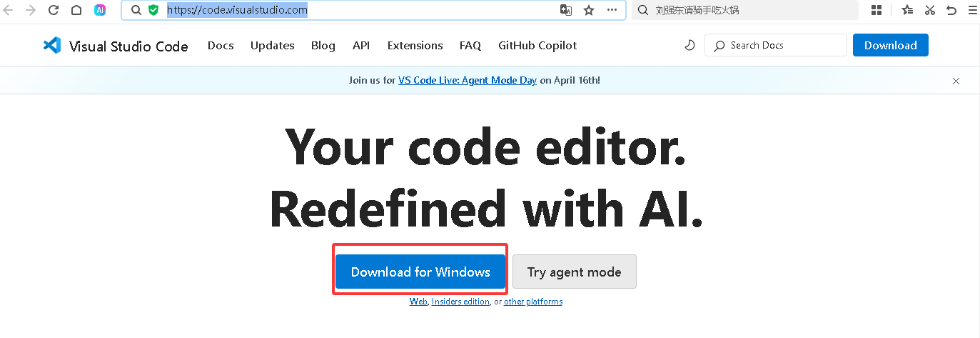Open the Updates navigation item

tap(273, 45)
